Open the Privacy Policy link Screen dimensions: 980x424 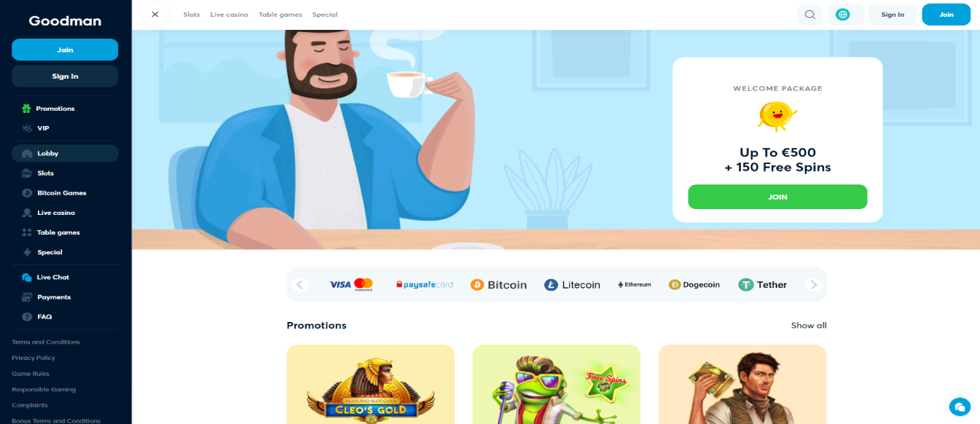[34, 358]
